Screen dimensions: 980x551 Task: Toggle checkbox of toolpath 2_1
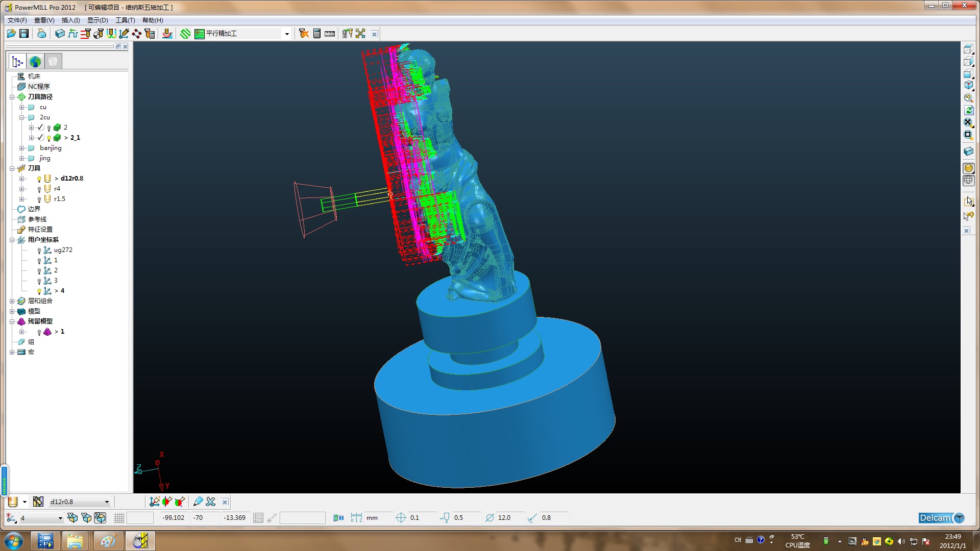pyautogui.click(x=41, y=138)
